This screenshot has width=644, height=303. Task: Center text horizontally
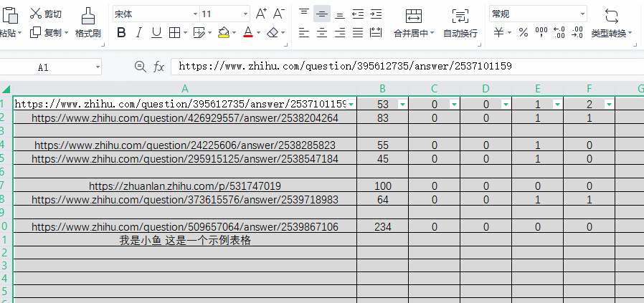[322, 32]
